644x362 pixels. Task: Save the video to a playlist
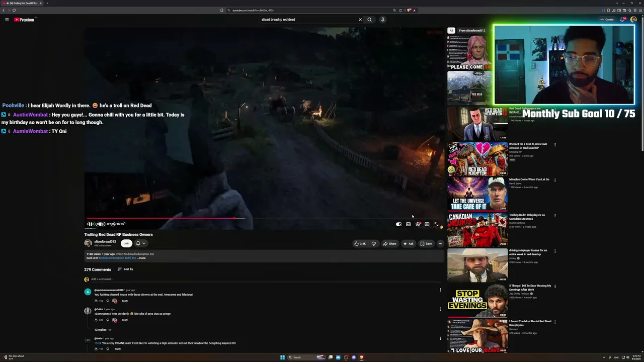[426, 244]
